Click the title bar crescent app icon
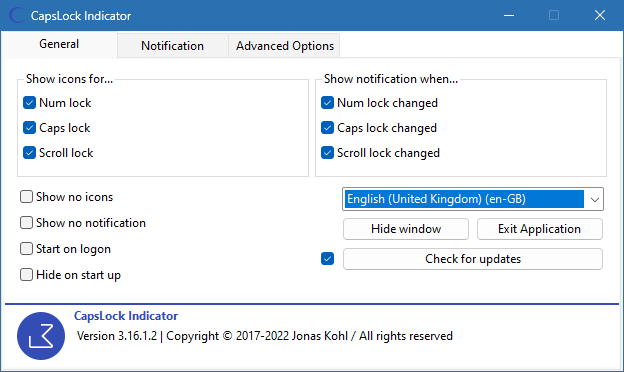The image size is (624, 372). click(16, 16)
